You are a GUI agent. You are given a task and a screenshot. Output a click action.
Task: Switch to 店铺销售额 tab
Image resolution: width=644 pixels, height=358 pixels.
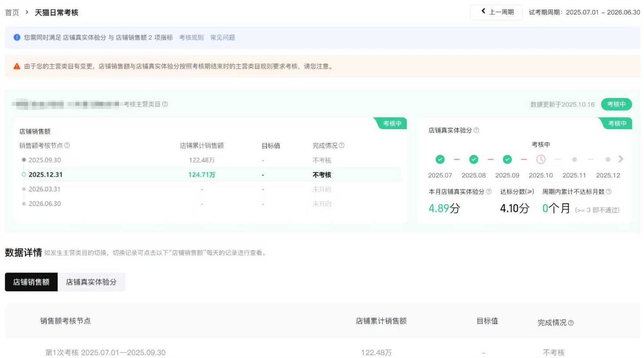31,282
